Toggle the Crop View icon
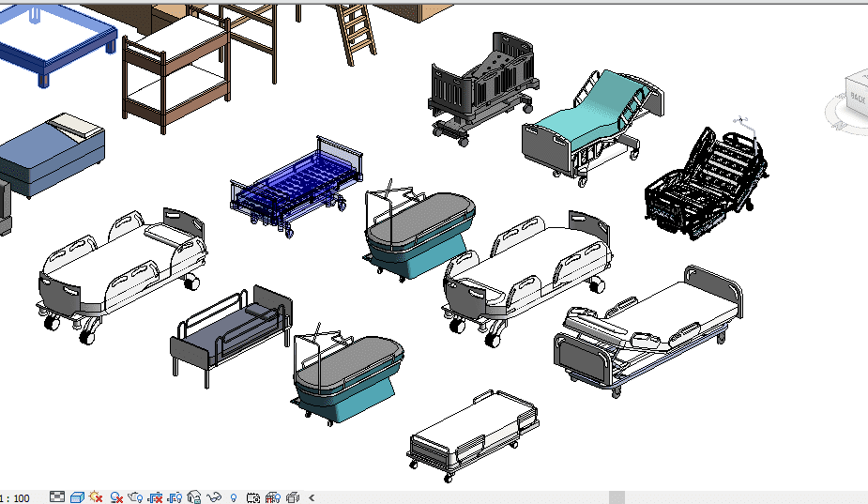868x504 pixels. (156, 497)
